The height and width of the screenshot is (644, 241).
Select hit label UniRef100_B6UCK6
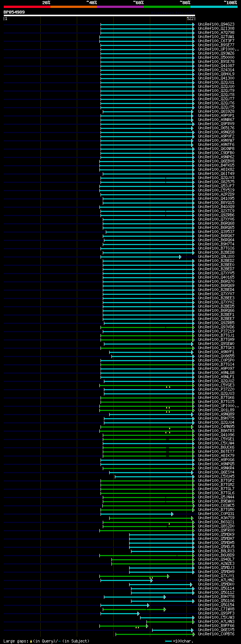coord(216,448)
